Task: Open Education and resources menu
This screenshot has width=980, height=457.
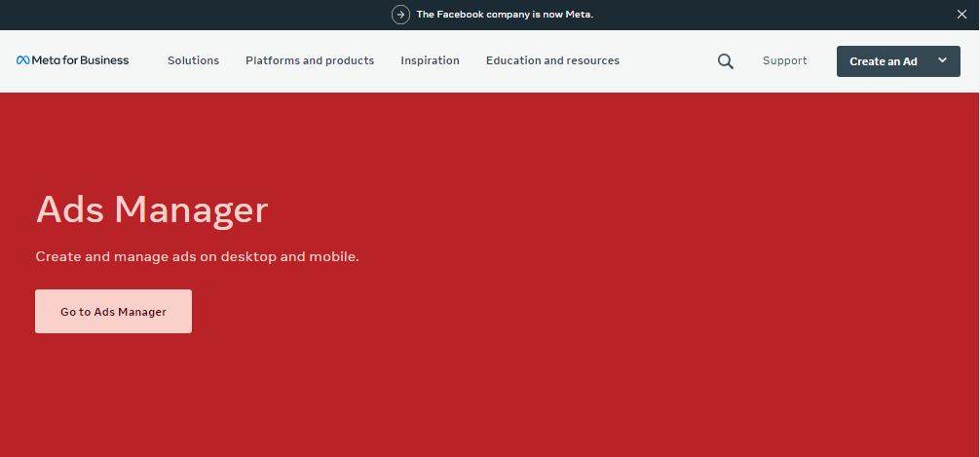Action: pos(552,60)
